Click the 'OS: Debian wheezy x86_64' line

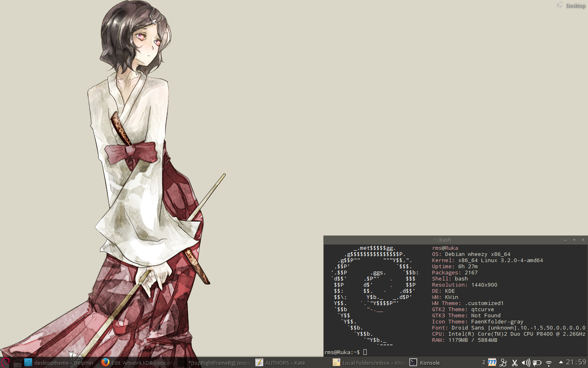(471, 254)
